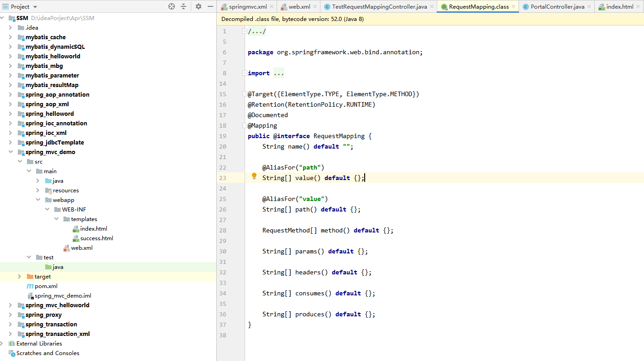The height and width of the screenshot is (361, 644).
Task: Hide the Project panel with minus icon
Action: click(210, 6)
